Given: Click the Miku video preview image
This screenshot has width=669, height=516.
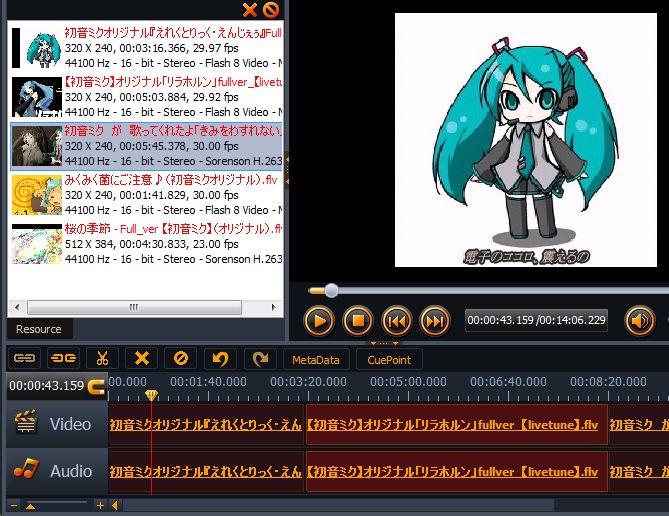Looking at the screenshot, I should [526, 140].
